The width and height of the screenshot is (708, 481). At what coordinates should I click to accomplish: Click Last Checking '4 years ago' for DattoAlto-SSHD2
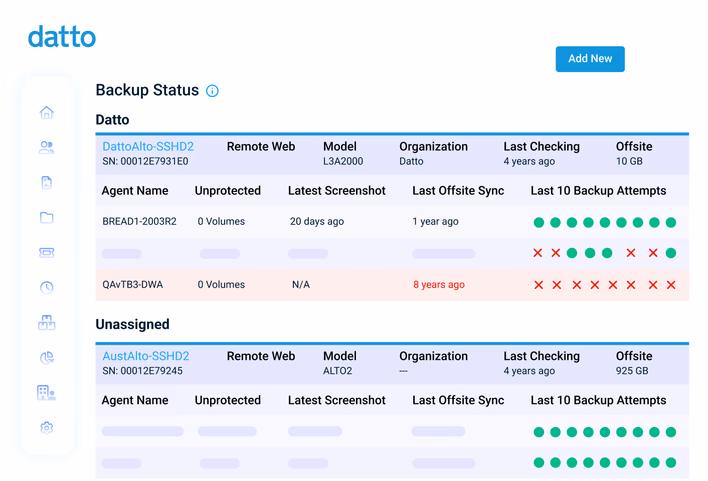point(529,161)
